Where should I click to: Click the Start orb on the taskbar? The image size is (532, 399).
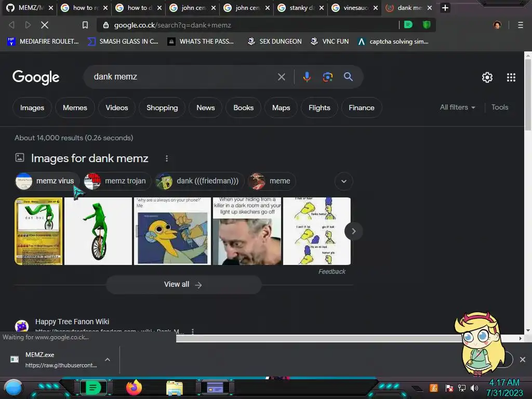pyautogui.click(x=13, y=388)
